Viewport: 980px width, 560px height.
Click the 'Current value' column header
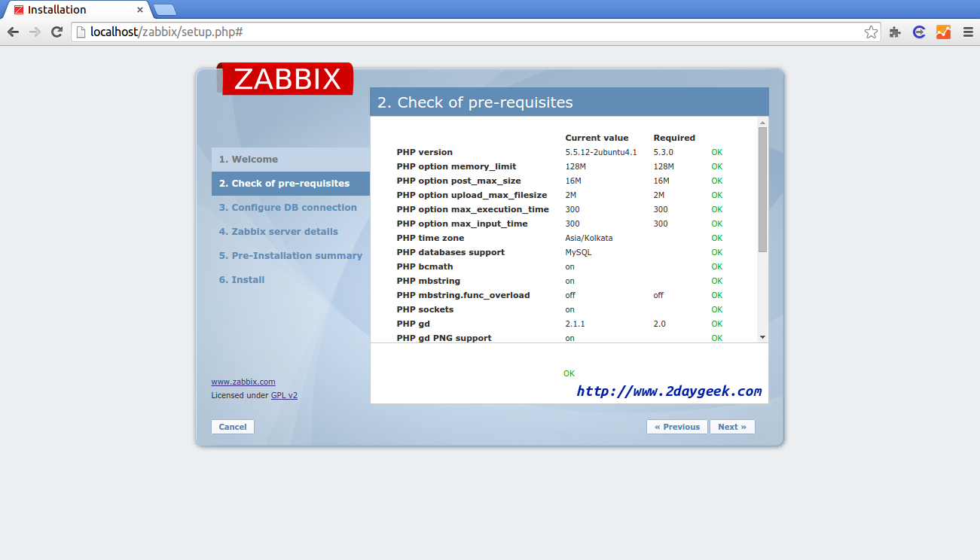597,138
